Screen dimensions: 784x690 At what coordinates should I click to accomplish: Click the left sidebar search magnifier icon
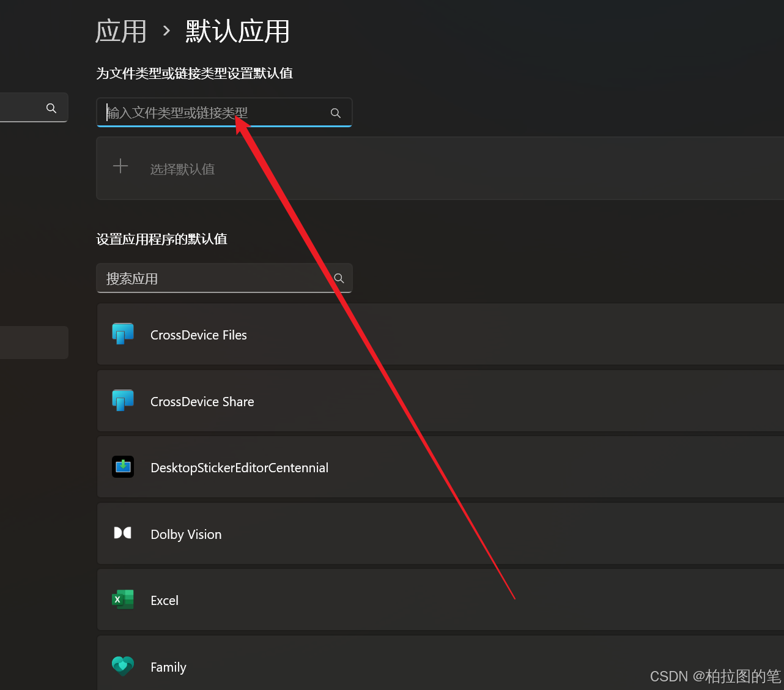[51, 108]
